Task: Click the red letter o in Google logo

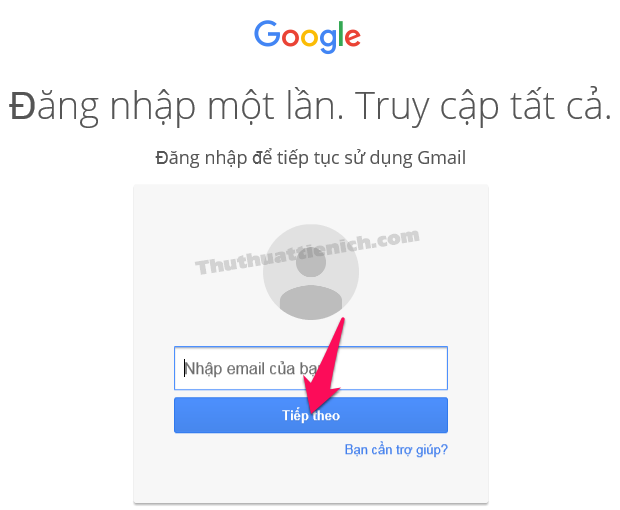Action: (x=291, y=38)
